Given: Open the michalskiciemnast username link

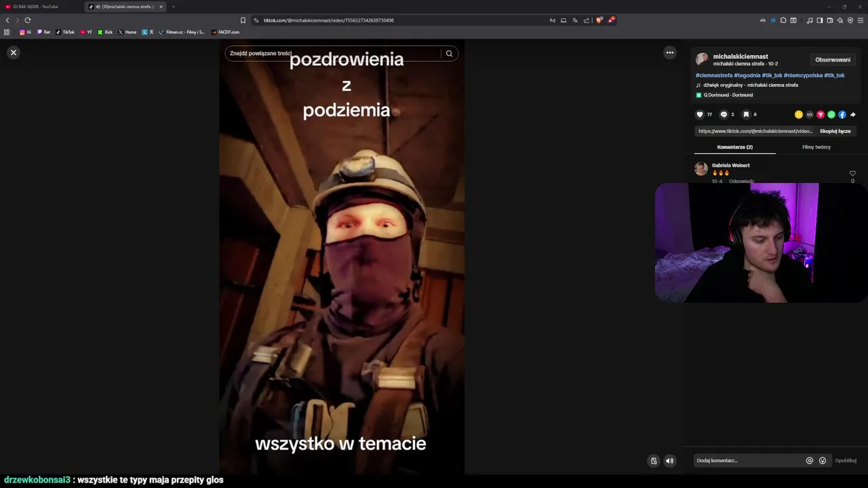Looking at the screenshot, I should pos(741,56).
